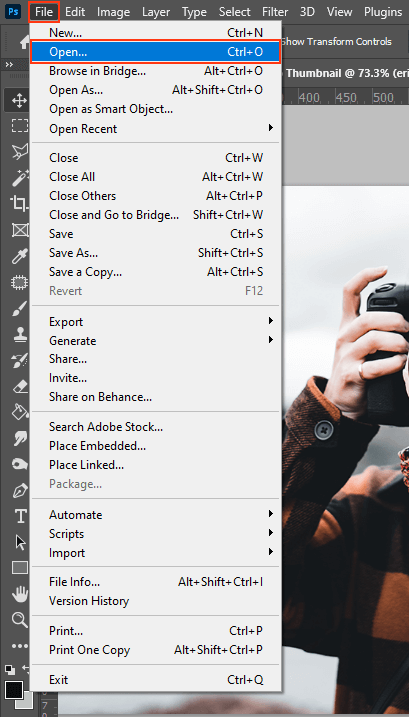This screenshot has width=409, height=717.
Task: Select the Horizontal Type tool
Action: pos(20,517)
